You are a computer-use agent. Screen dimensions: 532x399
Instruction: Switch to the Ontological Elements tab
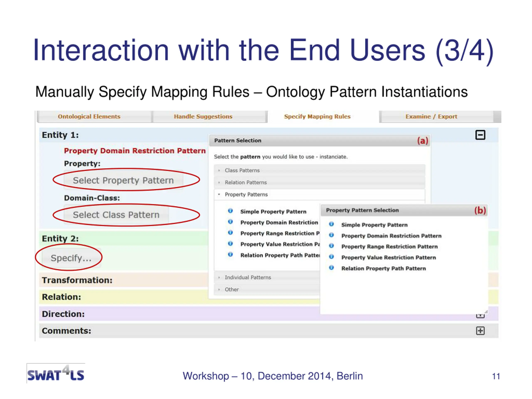[95, 117]
